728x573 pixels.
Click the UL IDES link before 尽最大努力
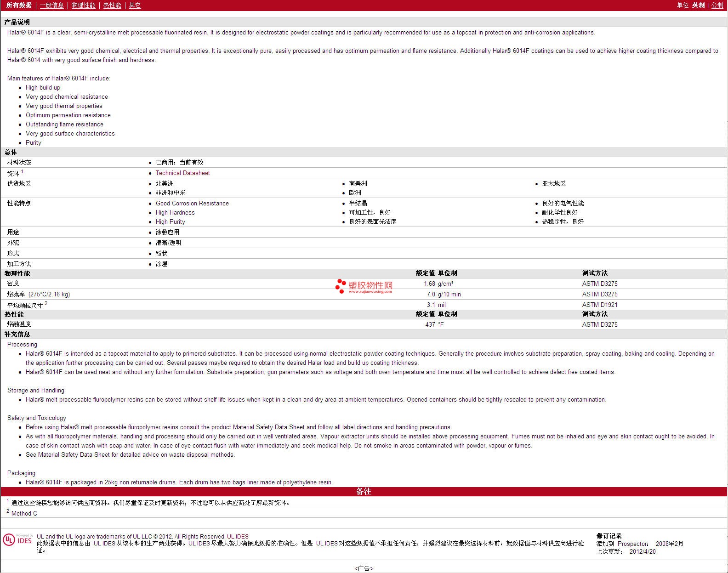[x=199, y=544]
